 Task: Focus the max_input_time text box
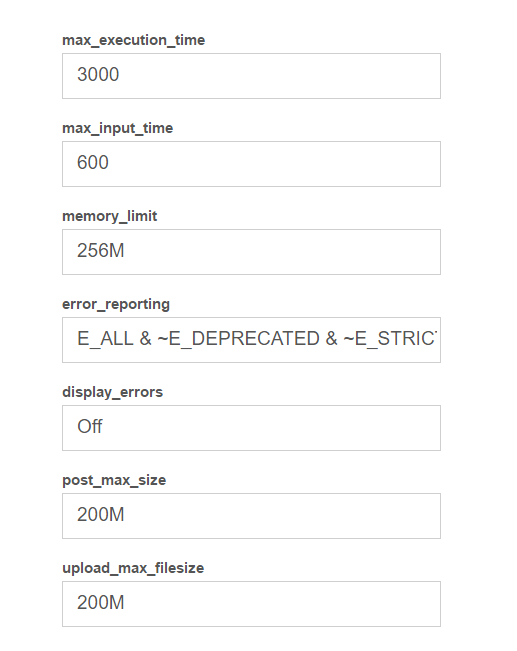251,164
